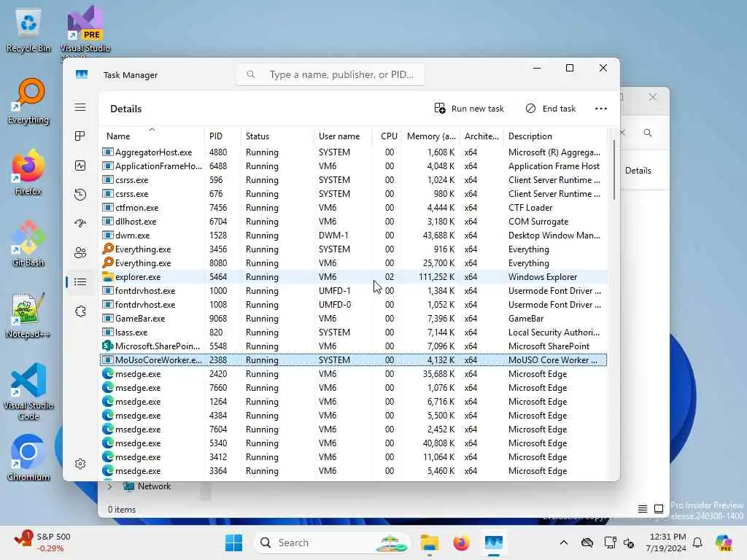Click the Run new task button
This screenshot has width=747, height=560.
469,109
